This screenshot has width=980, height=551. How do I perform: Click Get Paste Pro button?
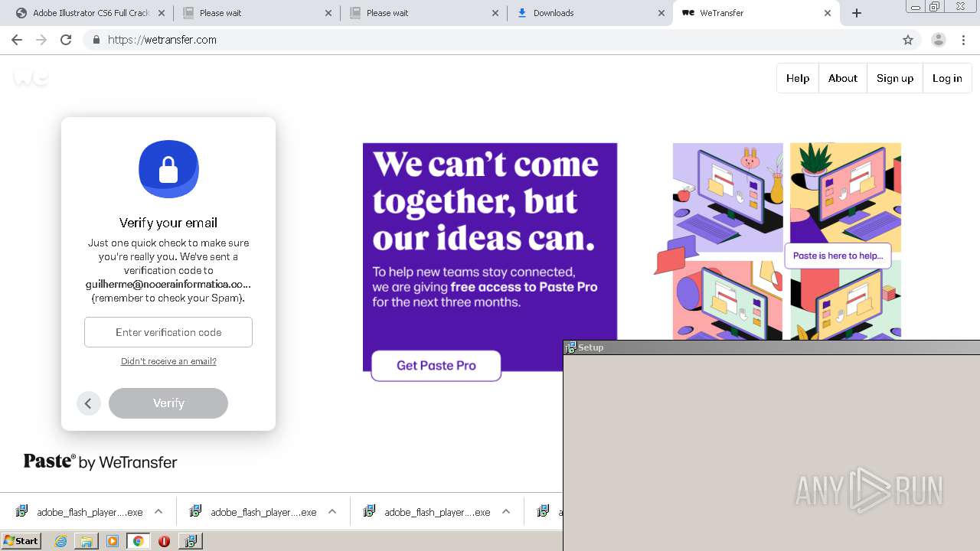click(x=436, y=366)
